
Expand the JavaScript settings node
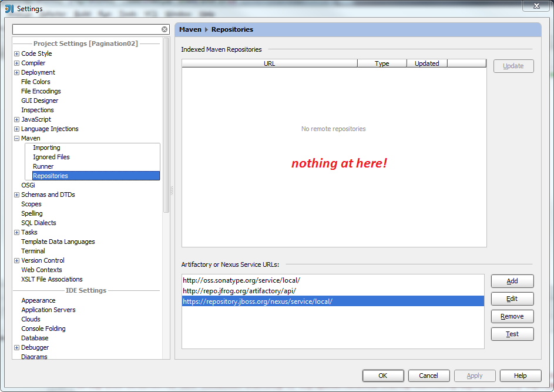tap(16, 120)
